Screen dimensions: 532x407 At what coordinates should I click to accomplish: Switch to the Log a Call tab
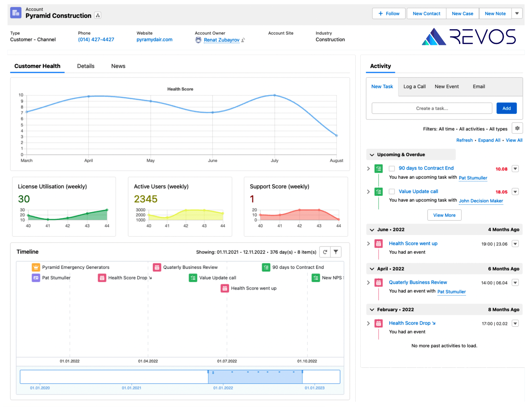[415, 87]
